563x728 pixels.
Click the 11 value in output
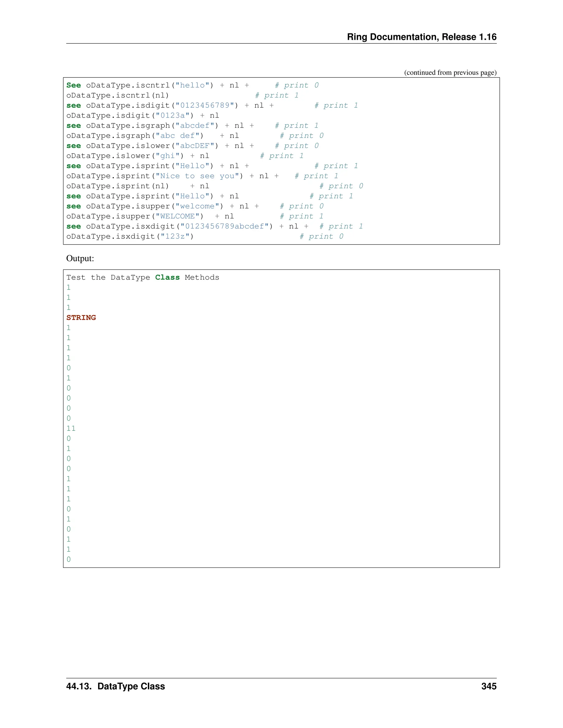(71, 428)
